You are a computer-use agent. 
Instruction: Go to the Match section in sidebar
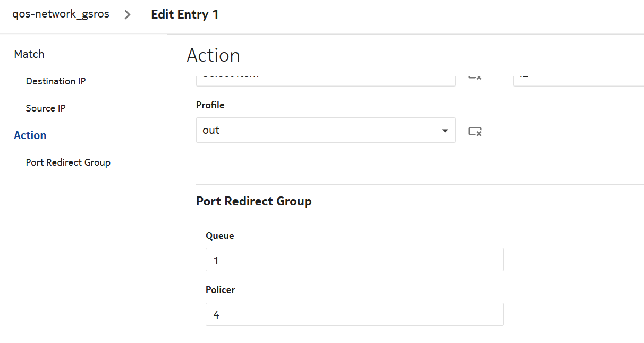click(29, 54)
